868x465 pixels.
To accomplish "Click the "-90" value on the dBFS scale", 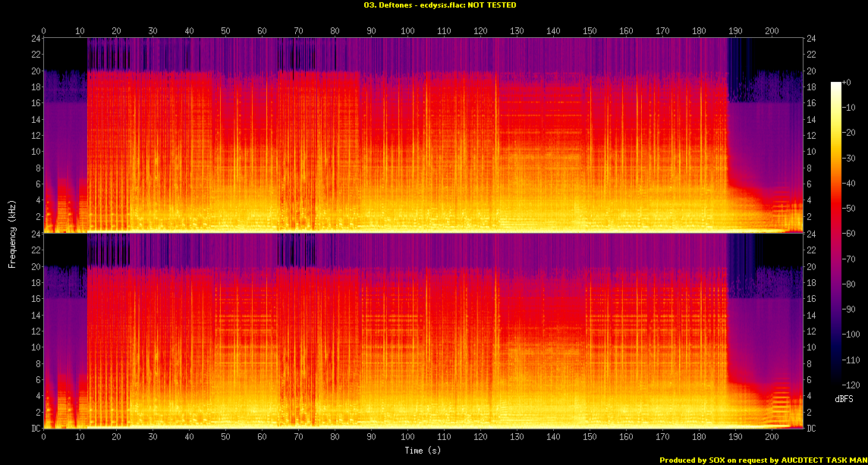I will click(849, 309).
